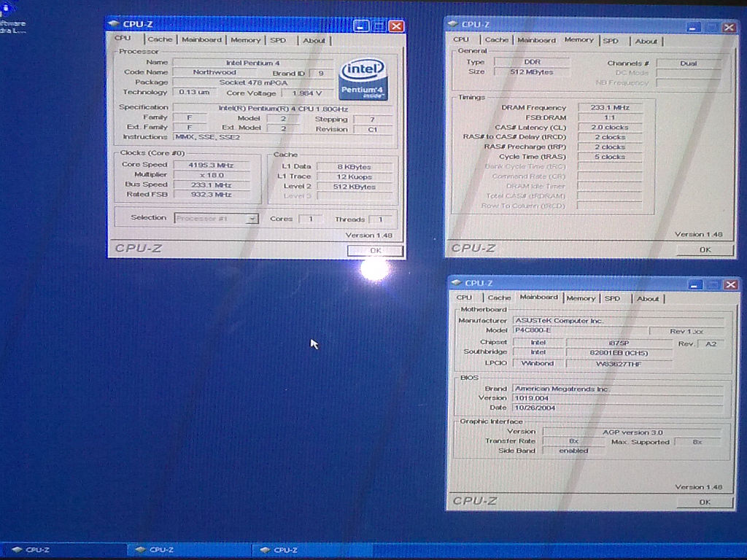Click the Core Voltage value "1.984 V"
The image size is (747, 560).
point(307,93)
